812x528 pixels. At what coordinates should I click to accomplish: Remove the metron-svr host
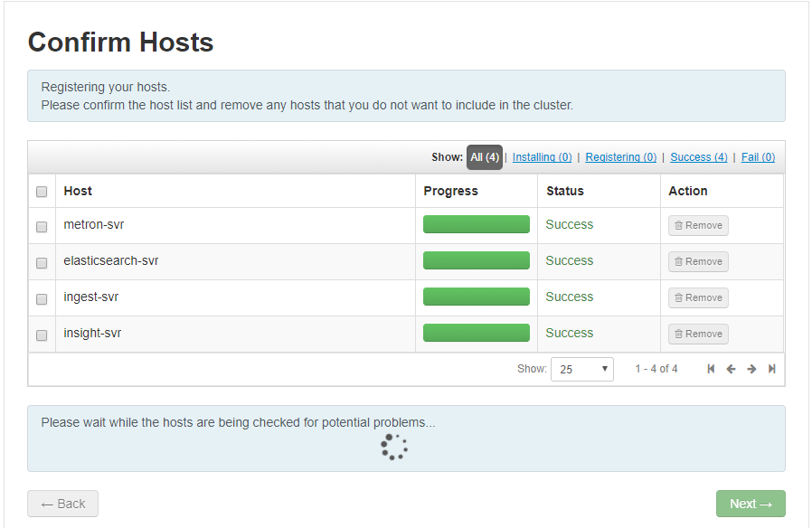[698, 225]
